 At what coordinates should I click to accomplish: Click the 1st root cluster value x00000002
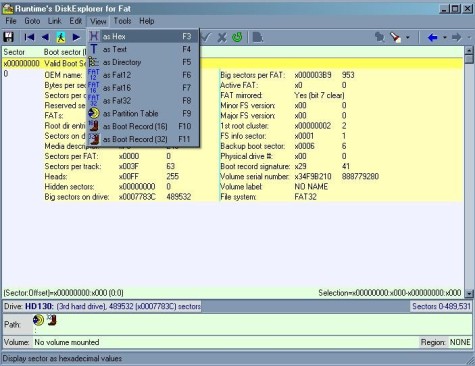[313, 126]
